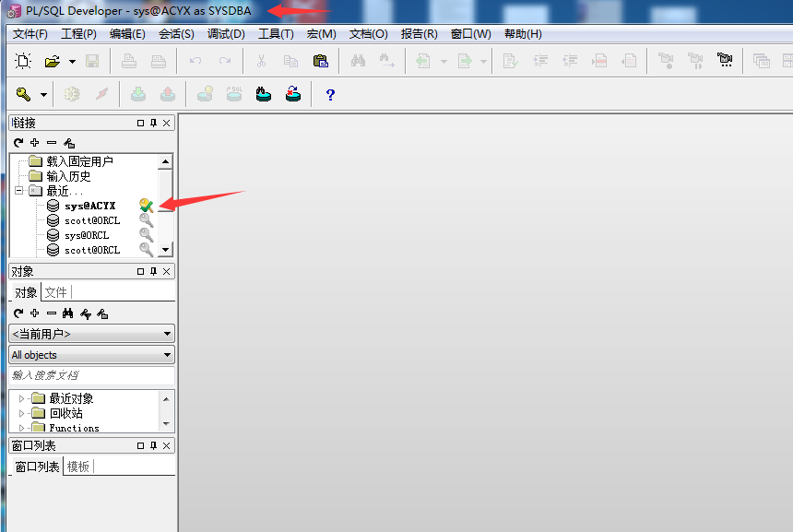Select the sys@ORCL connection
This screenshot has width=793, height=532.
(x=87, y=235)
